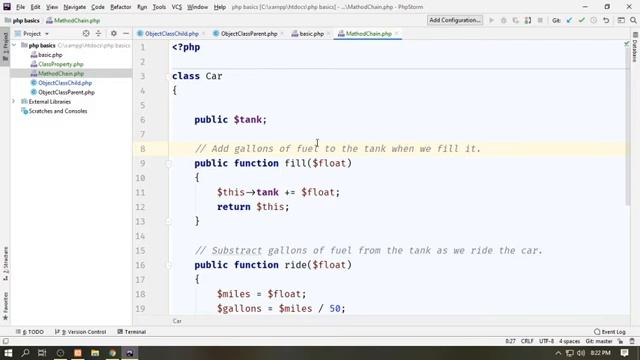Click the Run with Coverage icon
The height and width of the screenshot is (360, 640).
(x=516, y=20)
